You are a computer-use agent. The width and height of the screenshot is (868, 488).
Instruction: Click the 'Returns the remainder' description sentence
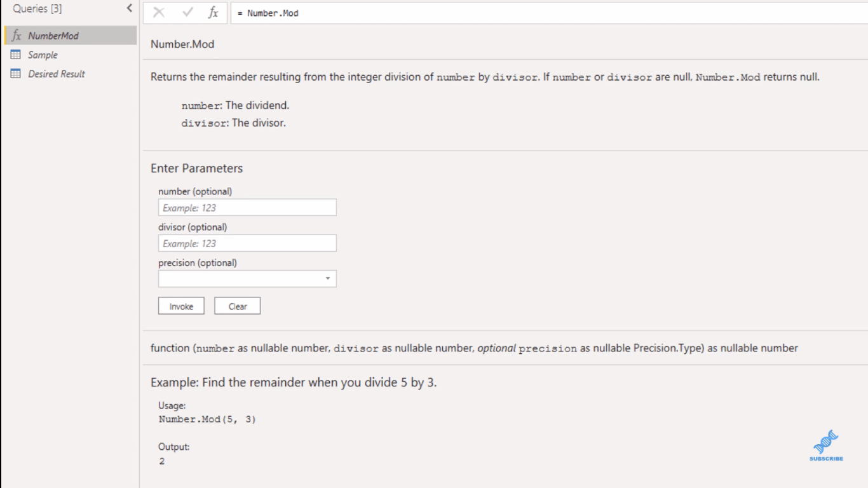pyautogui.click(x=485, y=78)
